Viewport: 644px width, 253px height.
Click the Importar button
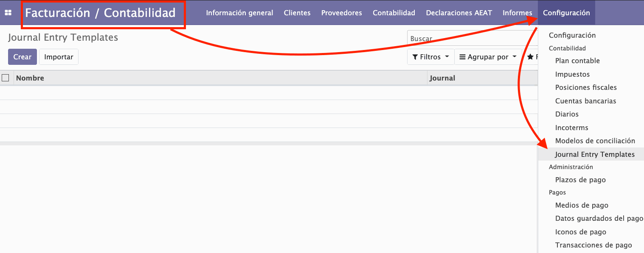59,57
